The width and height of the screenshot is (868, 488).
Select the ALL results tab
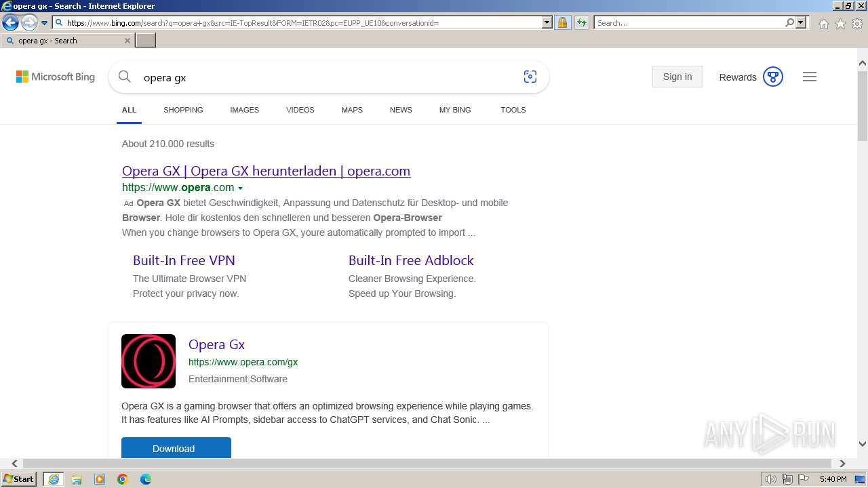pyautogui.click(x=129, y=110)
